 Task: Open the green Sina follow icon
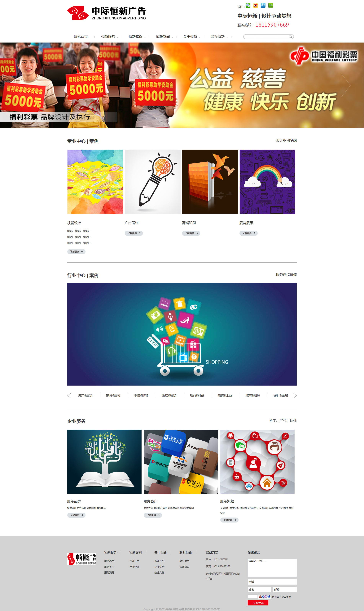click(x=270, y=5)
